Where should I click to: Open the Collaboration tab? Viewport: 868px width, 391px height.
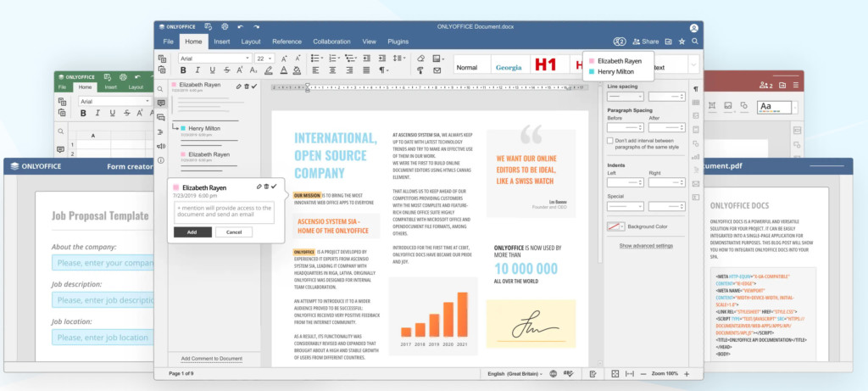331,41
